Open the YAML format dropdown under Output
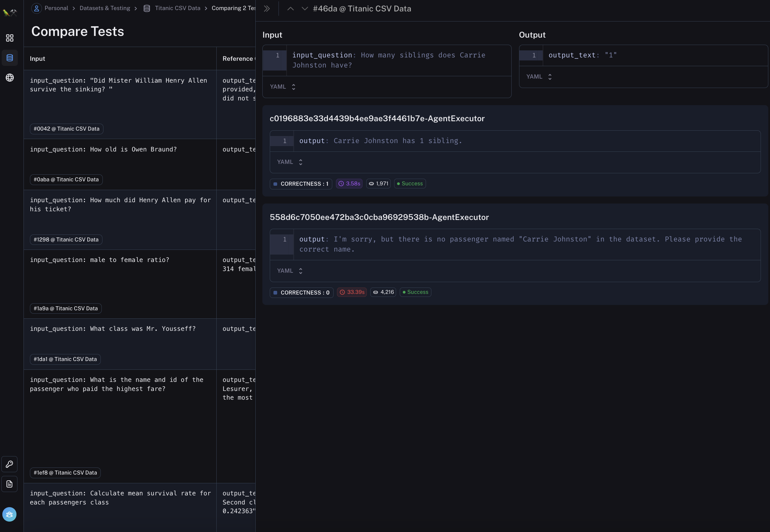 539,77
